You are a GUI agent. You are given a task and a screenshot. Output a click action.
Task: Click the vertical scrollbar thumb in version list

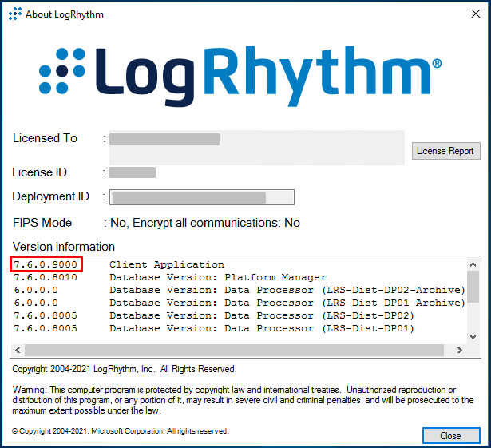click(x=473, y=285)
